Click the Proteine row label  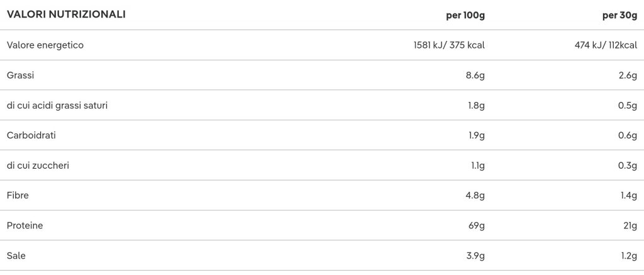(25, 226)
